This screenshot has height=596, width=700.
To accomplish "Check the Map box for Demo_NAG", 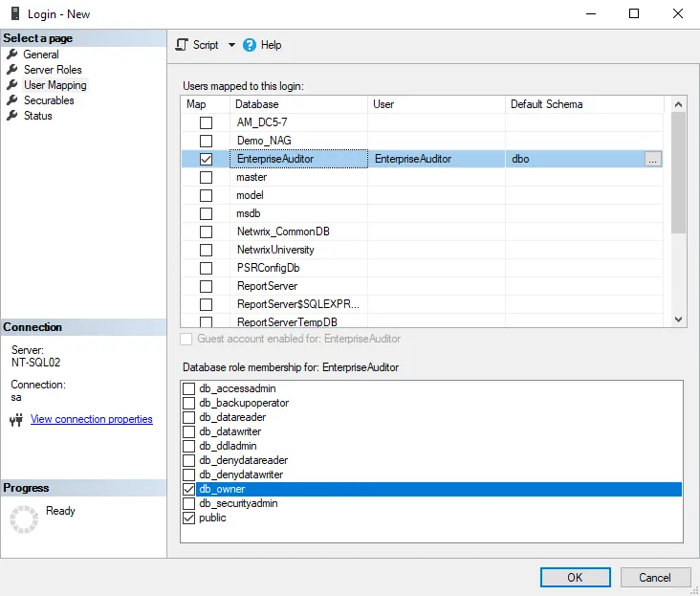I will 206,141.
